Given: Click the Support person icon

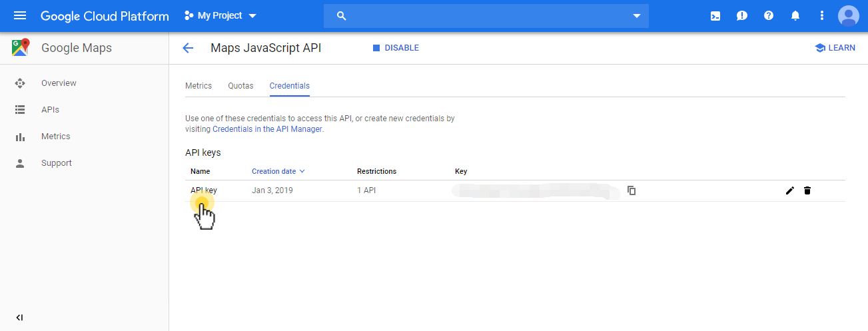Looking at the screenshot, I should point(20,163).
